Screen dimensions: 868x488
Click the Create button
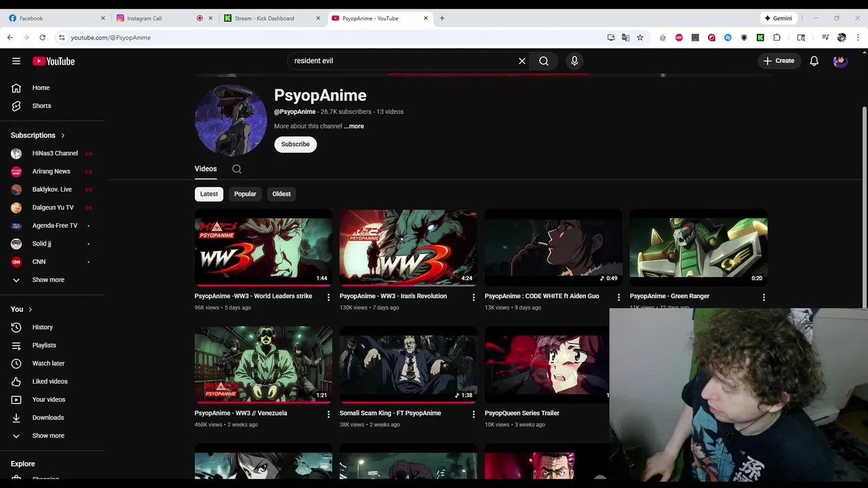(778, 61)
